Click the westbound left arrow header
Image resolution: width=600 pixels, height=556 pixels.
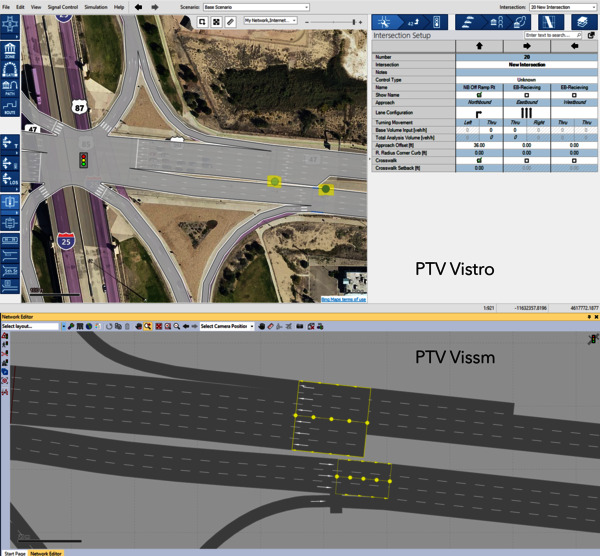tap(574, 46)
